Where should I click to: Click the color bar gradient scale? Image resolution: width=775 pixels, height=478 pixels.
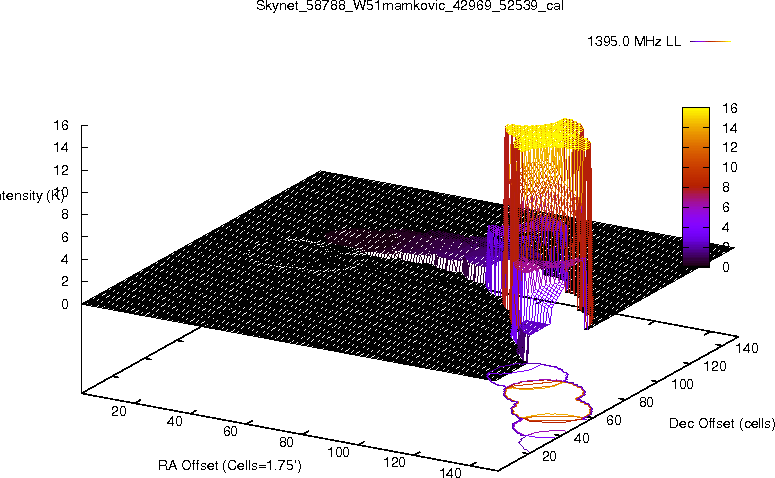click(x=695, y=187)
